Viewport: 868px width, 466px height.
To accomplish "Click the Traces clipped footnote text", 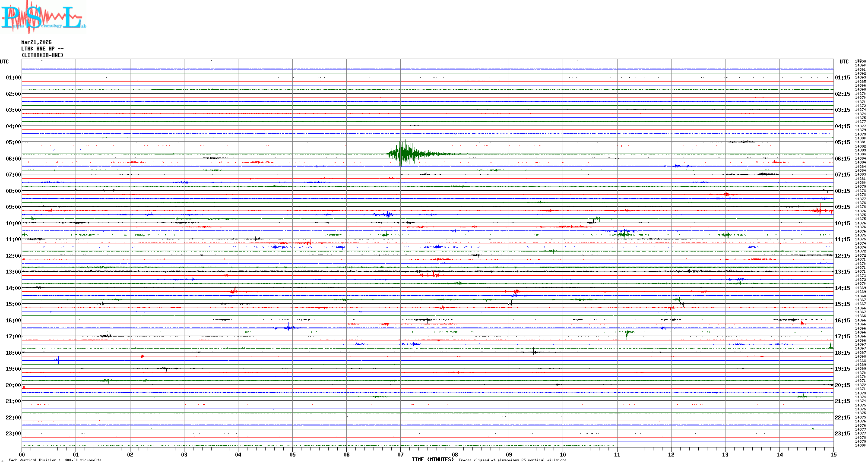I will coord(512,460).
